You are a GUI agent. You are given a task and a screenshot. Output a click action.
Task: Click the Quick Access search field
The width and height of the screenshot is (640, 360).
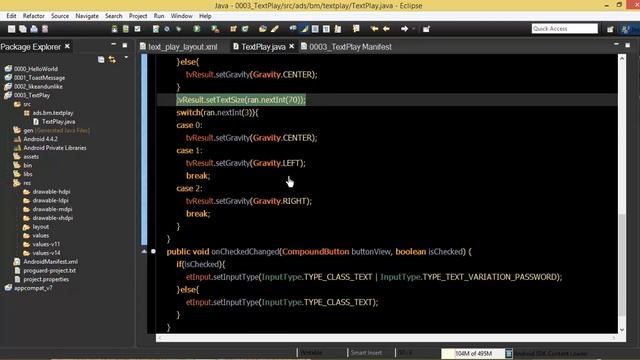[564, 29]
